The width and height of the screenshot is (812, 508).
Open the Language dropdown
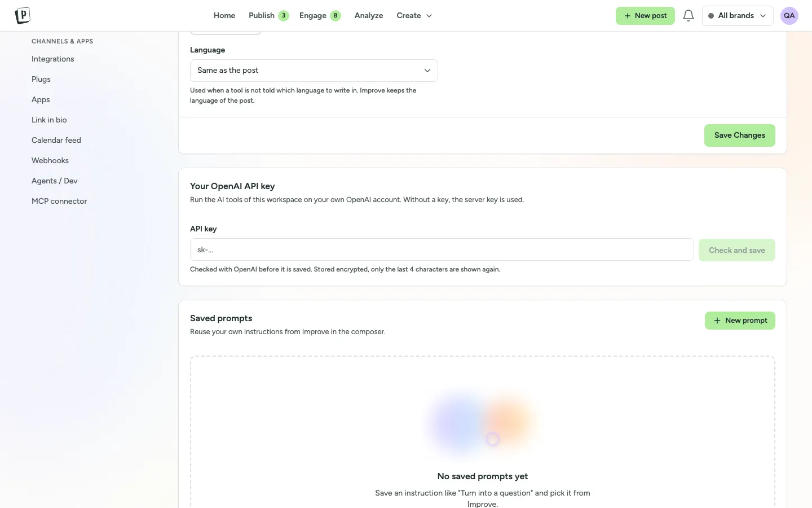tap(314, 71)
